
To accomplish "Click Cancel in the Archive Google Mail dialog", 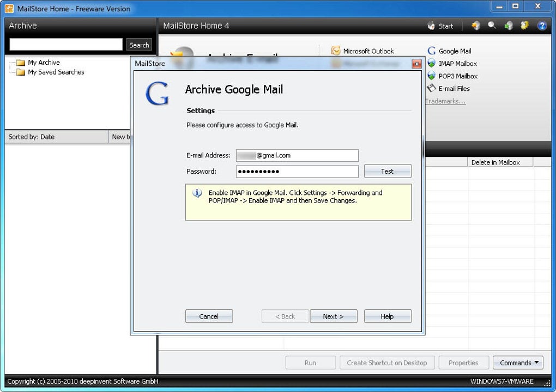I will coord(209,316).
